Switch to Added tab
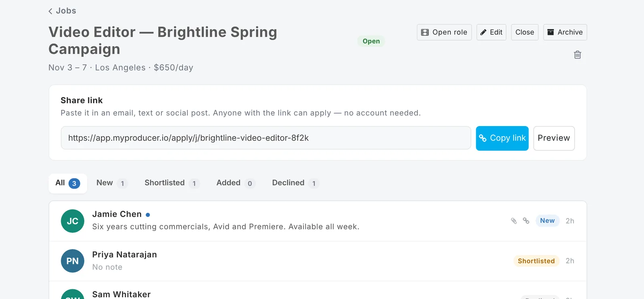The height and width of the screenshot is (299, 644). pyautogui.click(x=236, y=183)
